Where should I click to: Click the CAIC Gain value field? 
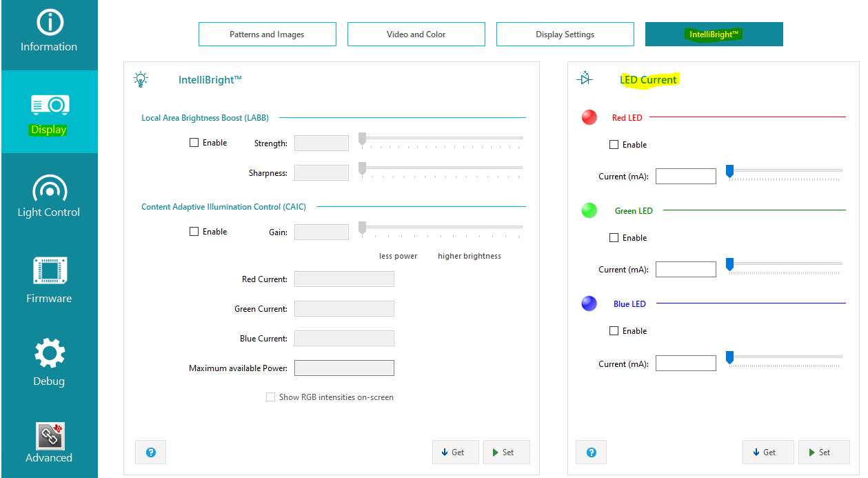321,232
